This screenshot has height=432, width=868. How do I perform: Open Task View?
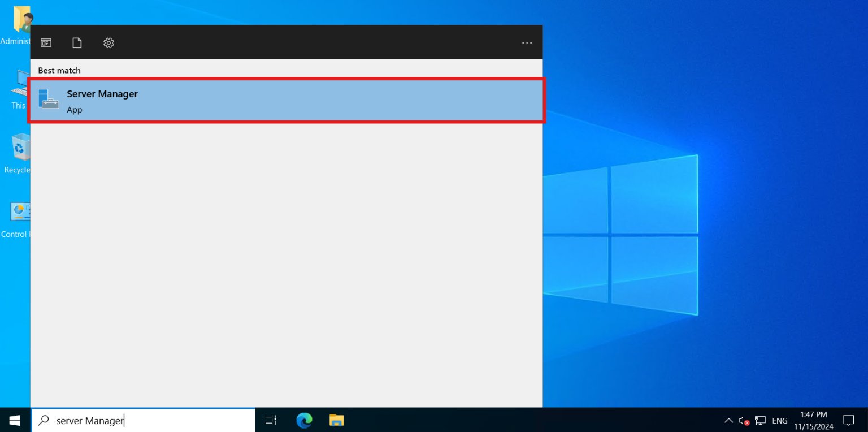pos(271,420)
